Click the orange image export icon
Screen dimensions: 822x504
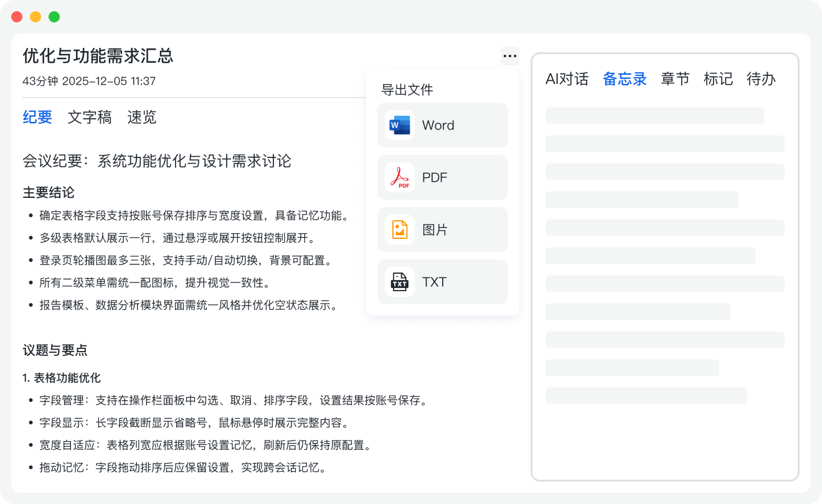coord(400,230)
